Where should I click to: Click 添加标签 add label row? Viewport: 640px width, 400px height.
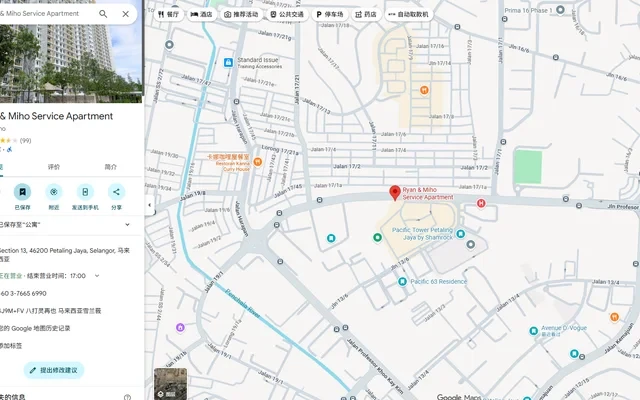(11, 346)
